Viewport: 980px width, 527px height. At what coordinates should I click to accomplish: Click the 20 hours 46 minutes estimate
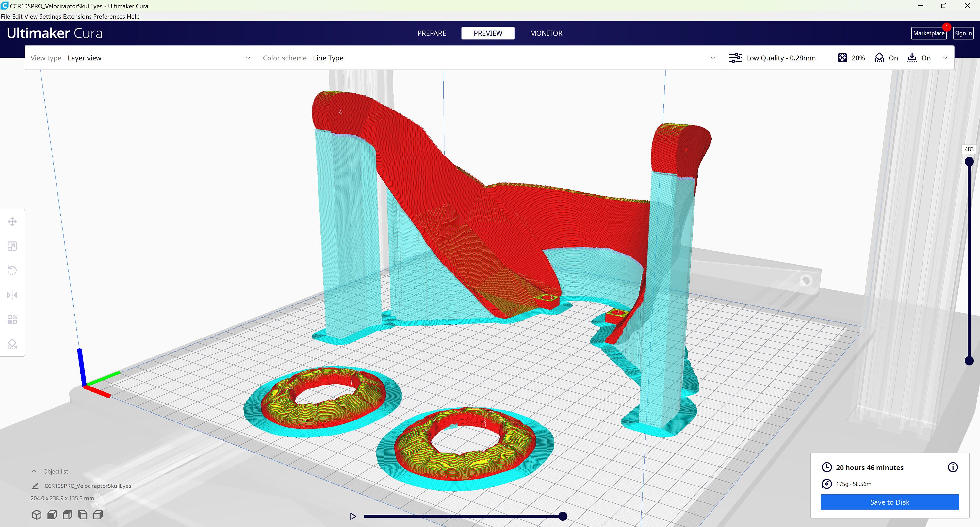coord(869,467)
